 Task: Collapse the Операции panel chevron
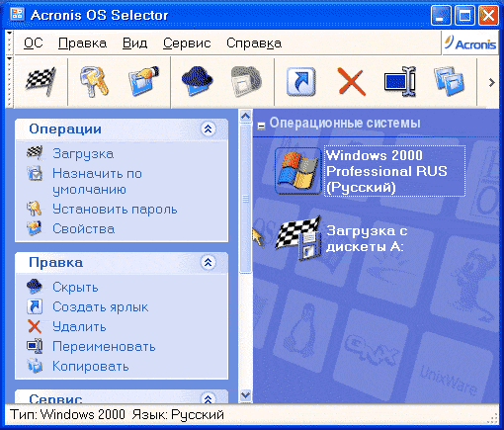point(209,129)
